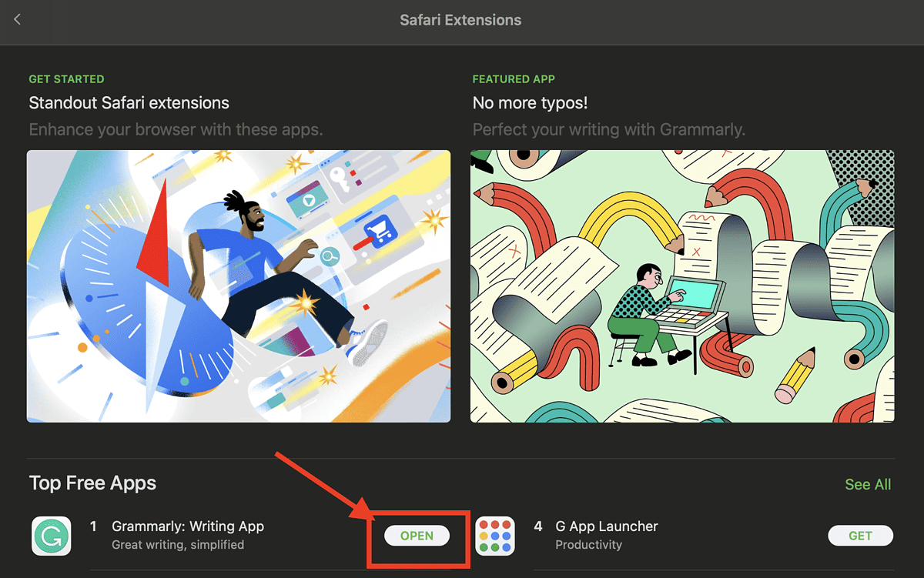Screen dimensions: 924x578
Task: Click the Productivity subtitle under G App Launcher
Action: pyautogui.click(x=588, y=545)
